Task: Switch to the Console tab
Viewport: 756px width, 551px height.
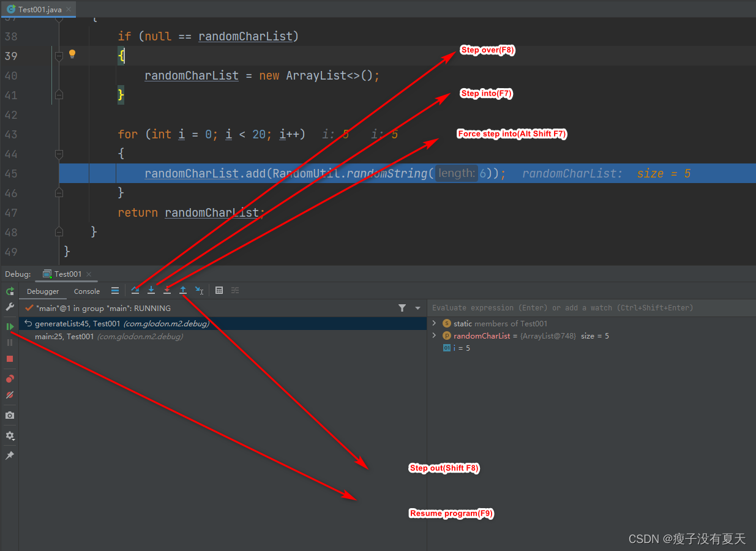Action: [86, 291]
